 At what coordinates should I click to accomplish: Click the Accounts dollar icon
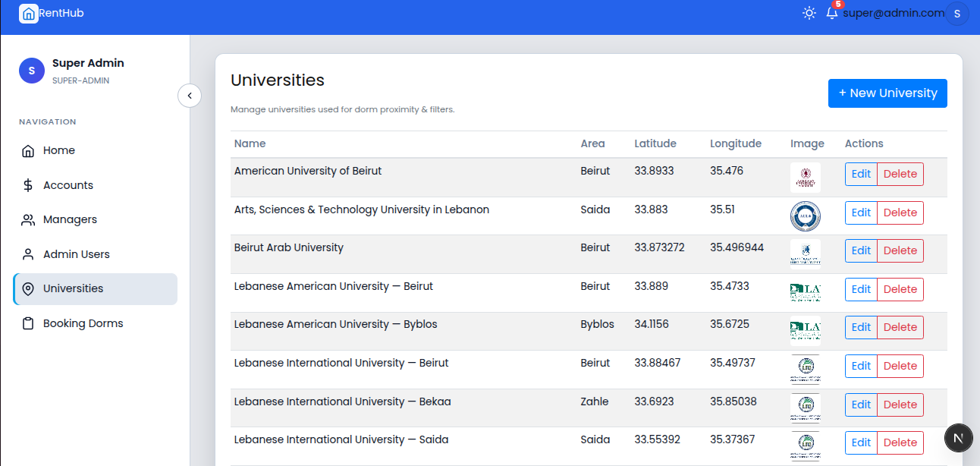tap(28, 185)
